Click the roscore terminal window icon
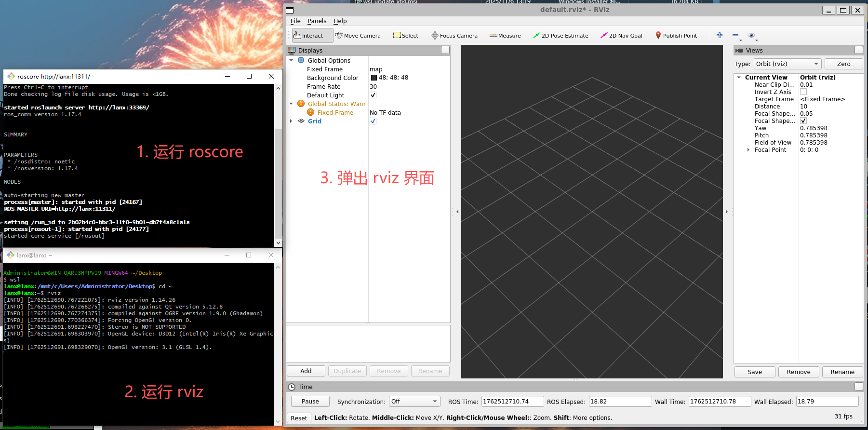Viewport: 868px width, 430px height. 11,76
